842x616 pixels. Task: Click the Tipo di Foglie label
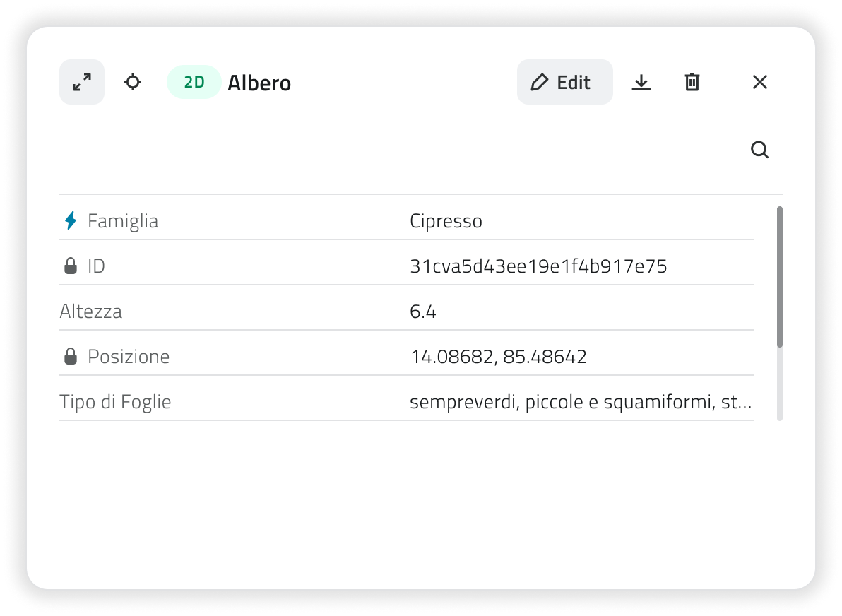point(115,402)
